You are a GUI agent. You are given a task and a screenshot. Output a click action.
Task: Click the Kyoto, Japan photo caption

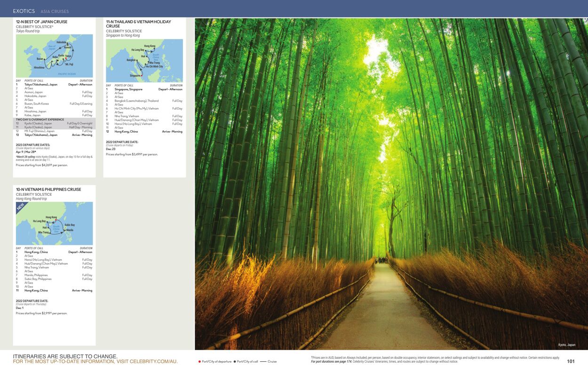(x=566, y=345)
